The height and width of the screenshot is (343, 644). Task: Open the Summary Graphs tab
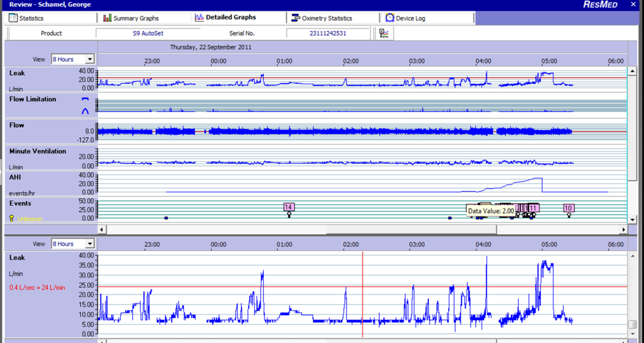click(x=145, y=18)
